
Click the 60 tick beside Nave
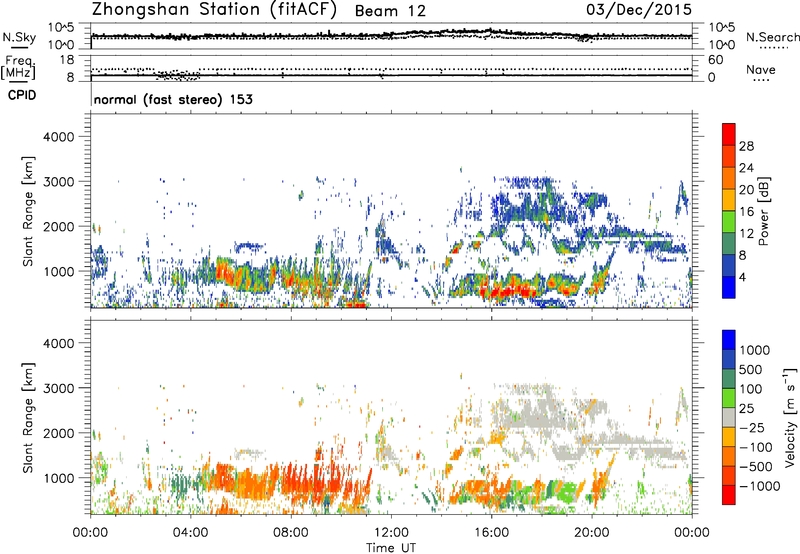[715, 60]
